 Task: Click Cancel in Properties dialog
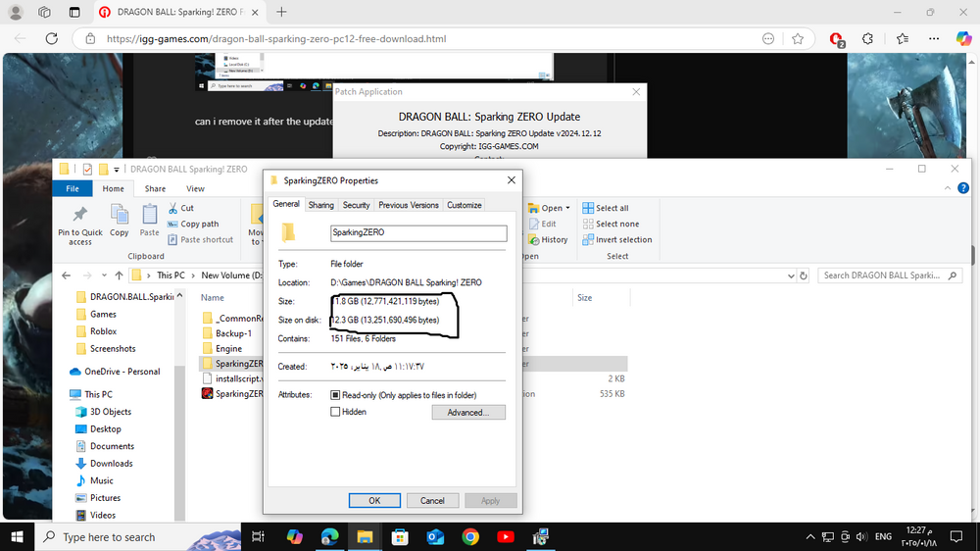(432, 500)
